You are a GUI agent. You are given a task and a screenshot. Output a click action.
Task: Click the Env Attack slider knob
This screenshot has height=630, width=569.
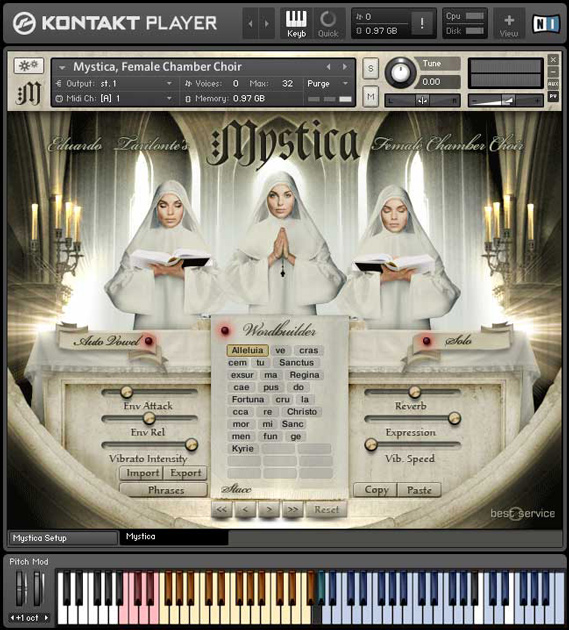point(126,392)
